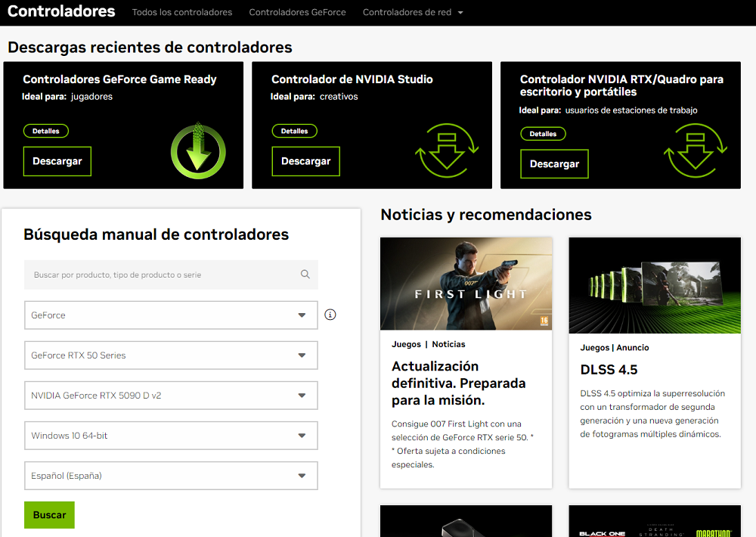Open Detalles for NVIDIA Studio driver

[295, 131]
